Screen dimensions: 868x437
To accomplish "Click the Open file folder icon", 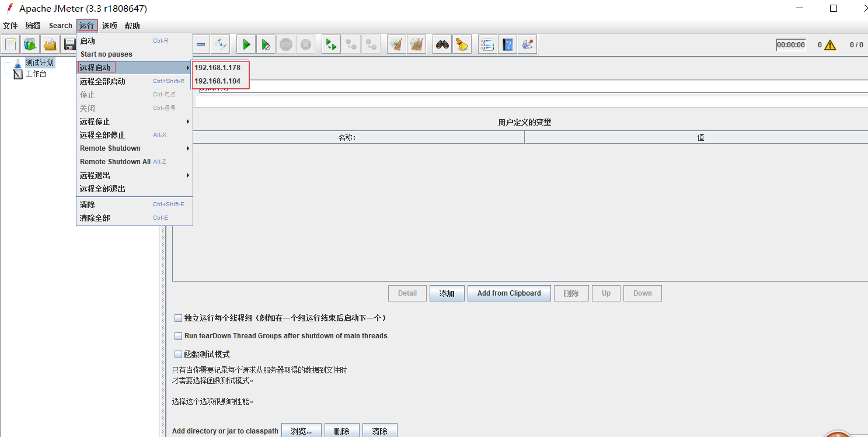I will (x=50, y=44).
